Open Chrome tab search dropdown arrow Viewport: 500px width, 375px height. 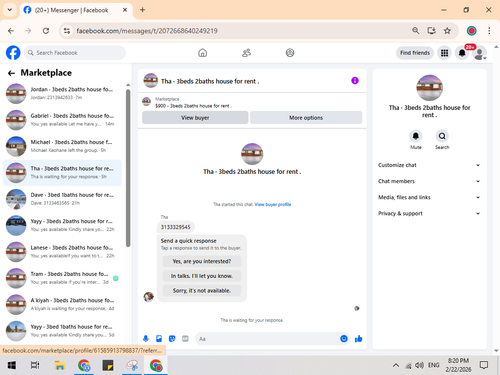(x=10, y=10)
